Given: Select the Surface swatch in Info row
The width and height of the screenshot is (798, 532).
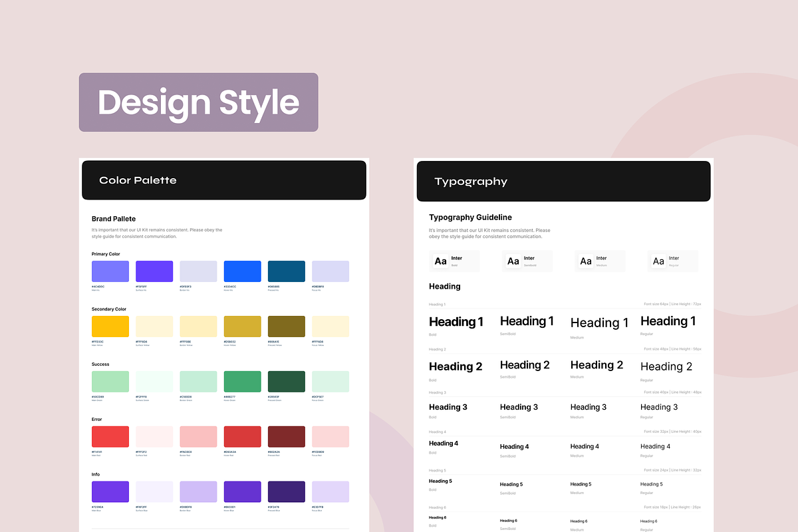Looking at the screenshot, I should [x=154, y=492].
